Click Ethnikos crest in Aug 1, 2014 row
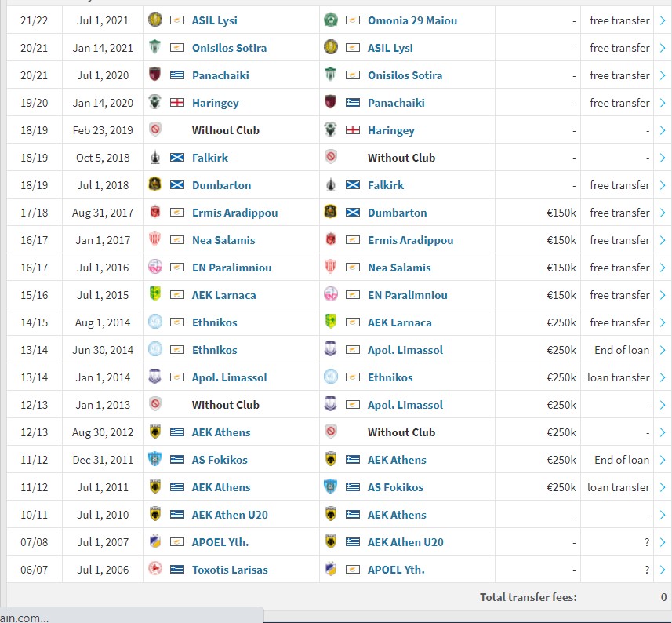Screen dimensions: 672x623 point(154,322)
